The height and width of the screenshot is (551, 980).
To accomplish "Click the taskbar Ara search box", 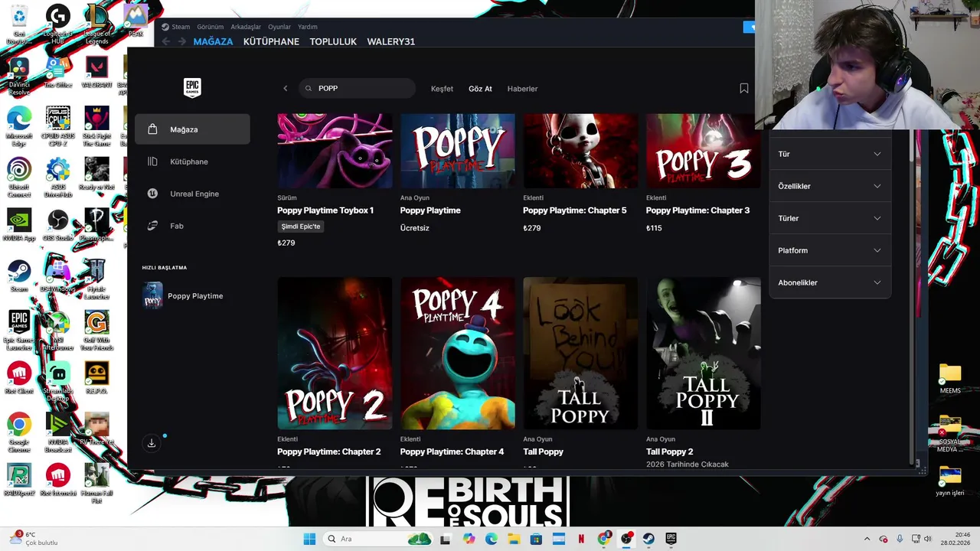I will pos(377,539).
